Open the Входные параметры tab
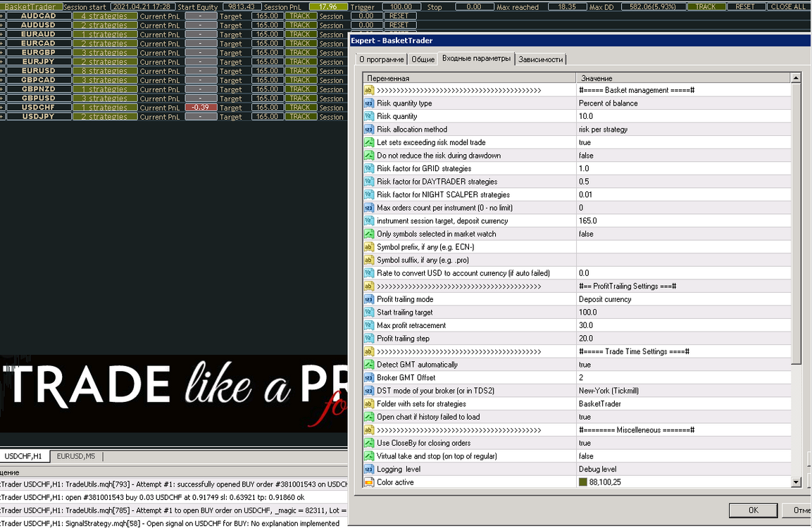The width and height of the screenshot is (812, 528). click(477, 58)
